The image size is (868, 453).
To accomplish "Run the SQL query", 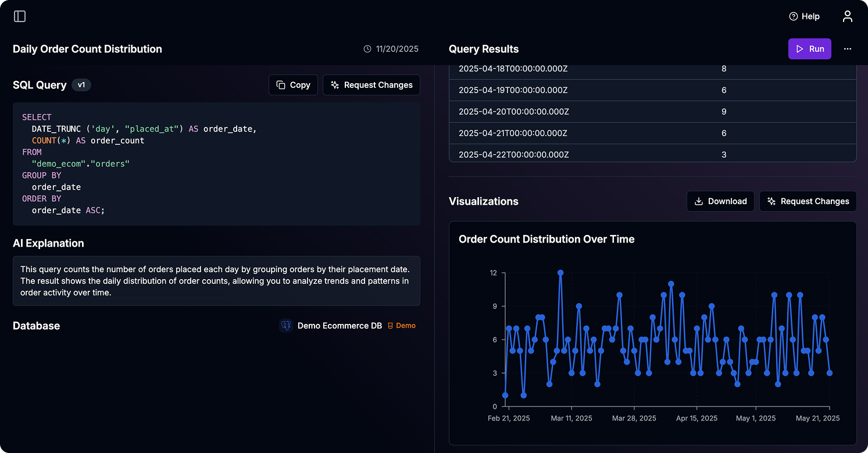I will tap(810, 49).
